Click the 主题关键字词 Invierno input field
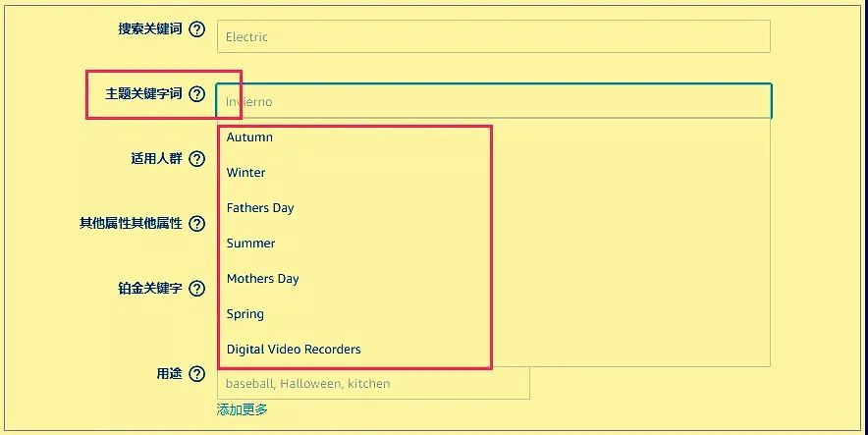 pyautogui.click(x=493, y=101)
